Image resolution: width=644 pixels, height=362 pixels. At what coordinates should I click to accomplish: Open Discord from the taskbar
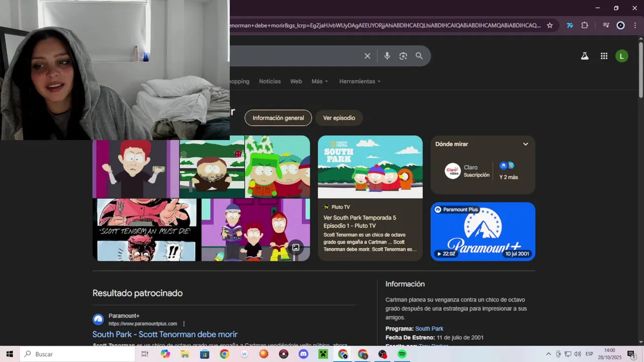pos(303,354)
